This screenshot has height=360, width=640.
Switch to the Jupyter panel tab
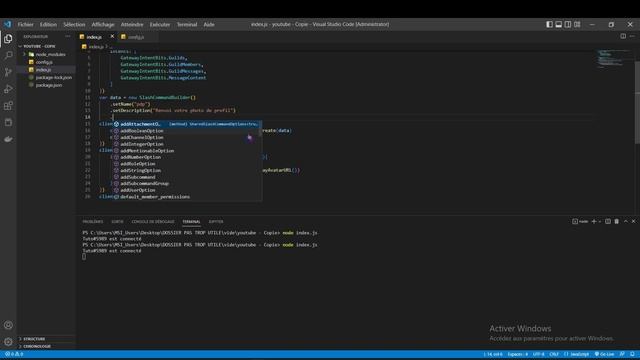pyautogui.click(x=216, y=222)
